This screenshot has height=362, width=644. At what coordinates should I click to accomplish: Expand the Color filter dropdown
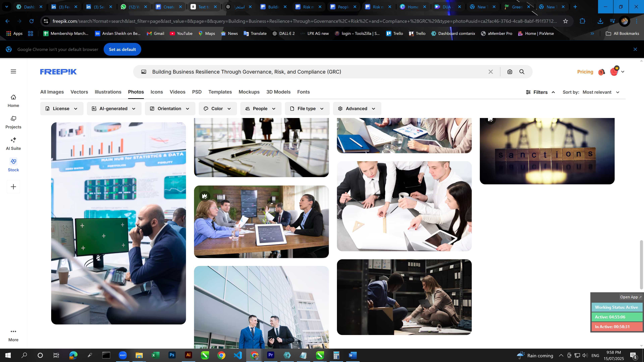coord(218,108)
